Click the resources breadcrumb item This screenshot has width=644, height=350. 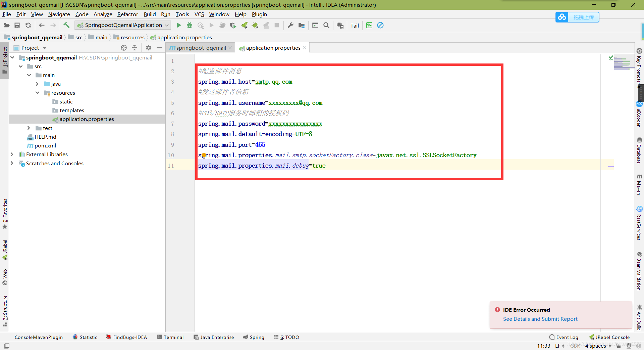tap(129, 37)
